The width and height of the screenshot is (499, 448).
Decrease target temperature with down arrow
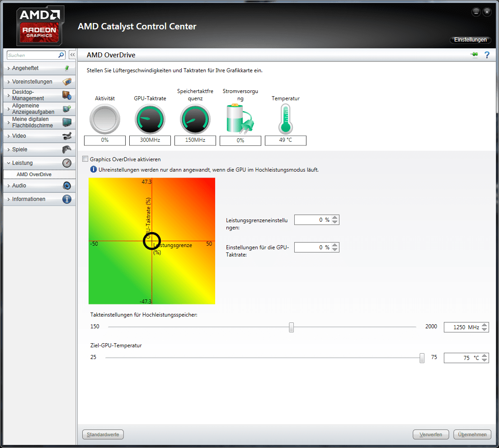point(485,360)
